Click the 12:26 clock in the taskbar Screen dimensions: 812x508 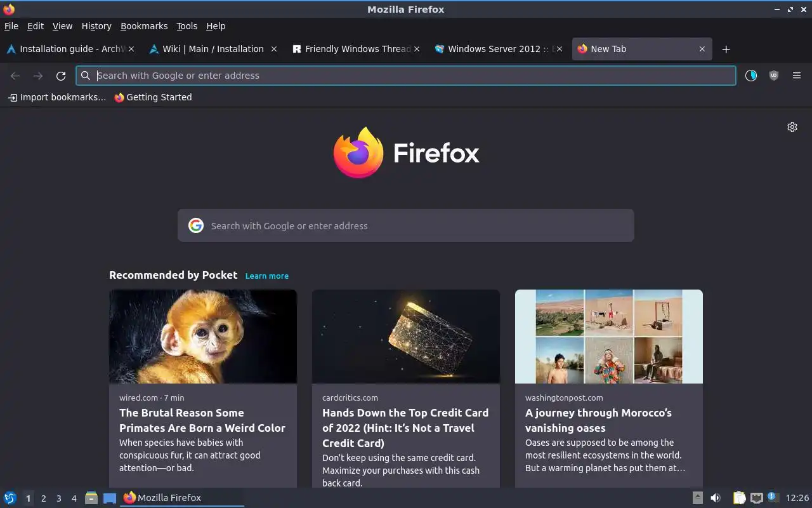797,498
